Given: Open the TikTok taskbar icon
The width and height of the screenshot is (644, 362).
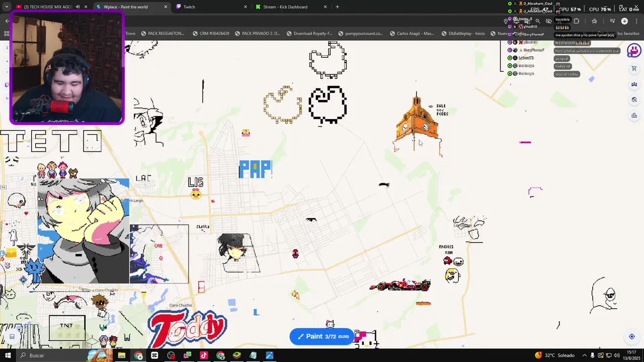Looking at the screenshot, I should [204, 355].
